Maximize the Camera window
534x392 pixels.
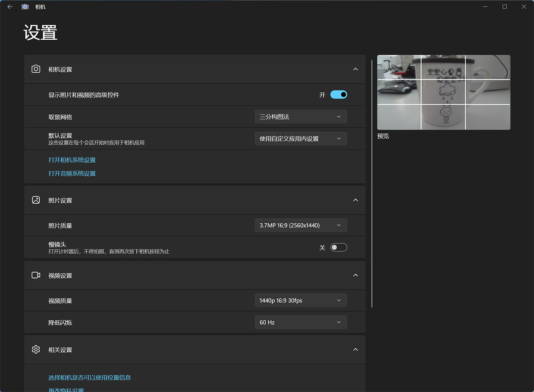[505, 7]
